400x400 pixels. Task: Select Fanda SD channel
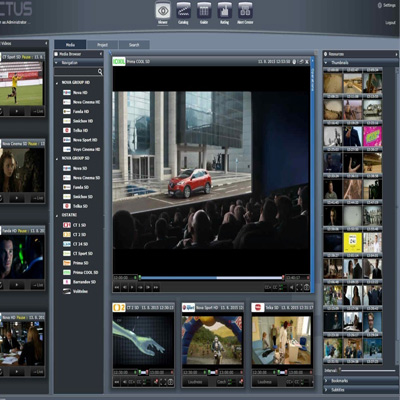(76, 187)
